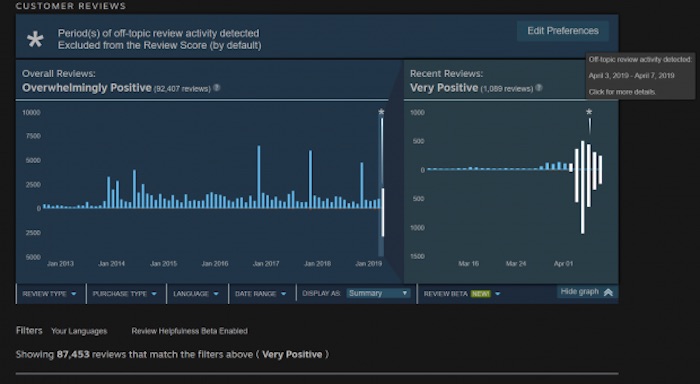This screenshot has height=384, width=700.
Task: Click the 'Overwhelmingly Positive' summary text
Action: (87, 88)
